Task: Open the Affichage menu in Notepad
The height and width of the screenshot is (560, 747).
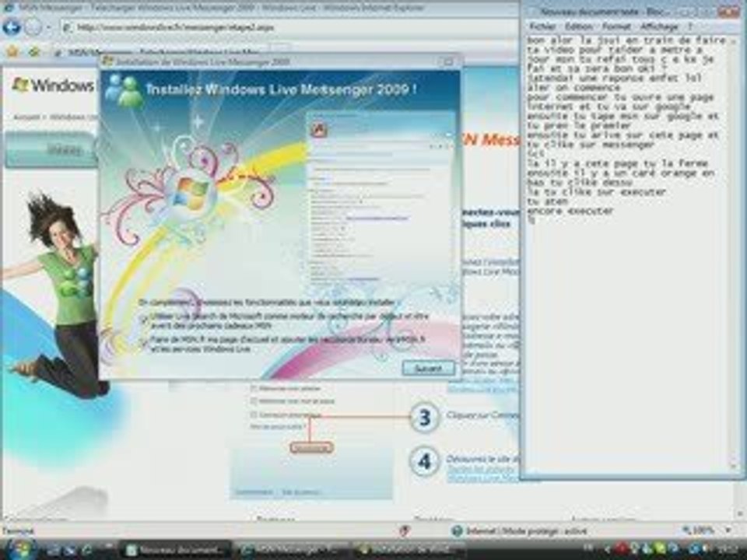Action: [659, 26]
